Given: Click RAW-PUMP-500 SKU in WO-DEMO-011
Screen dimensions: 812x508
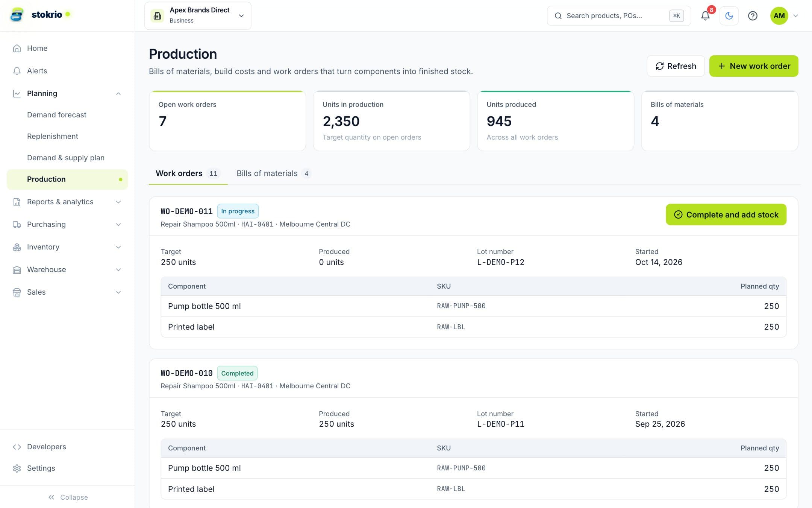Looking at the screenshot, I should click(x=461, y=306).
